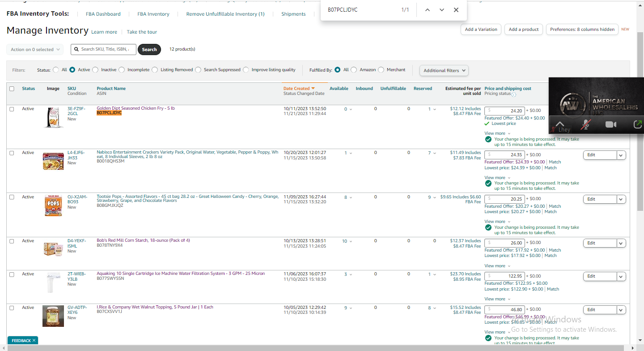Click Add a product button

click(524, 29)
